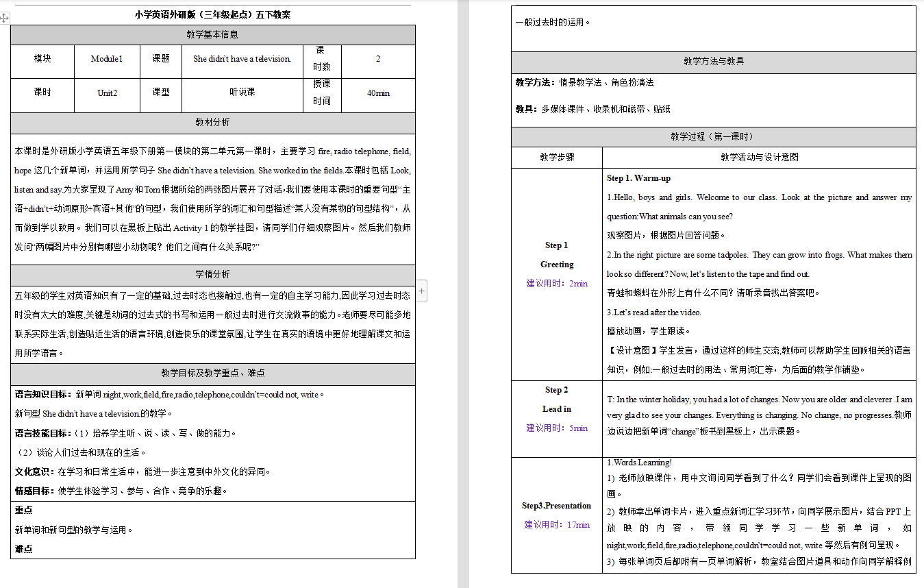This screenshot has height=588, width=924.
Task: Select the 教学过程（第一课时） header
Action: pos(714,137)
